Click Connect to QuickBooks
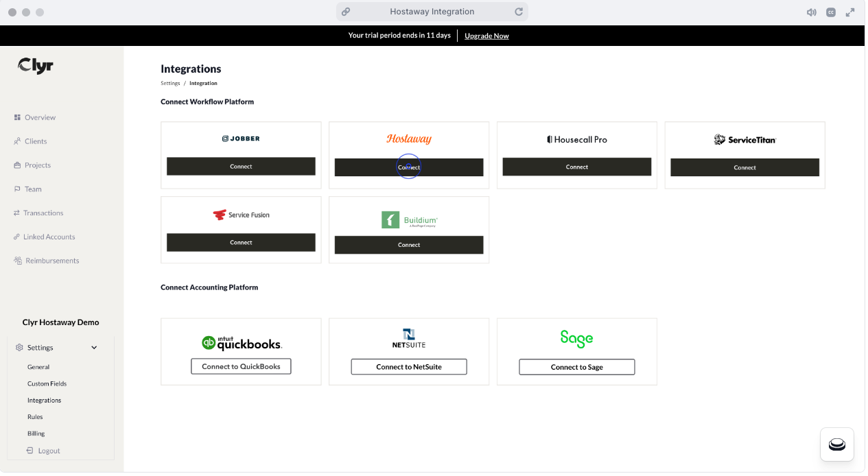Image resolution: width=868 pixels, height=476 pixels. pyautogui.click(x=241, y=366)
